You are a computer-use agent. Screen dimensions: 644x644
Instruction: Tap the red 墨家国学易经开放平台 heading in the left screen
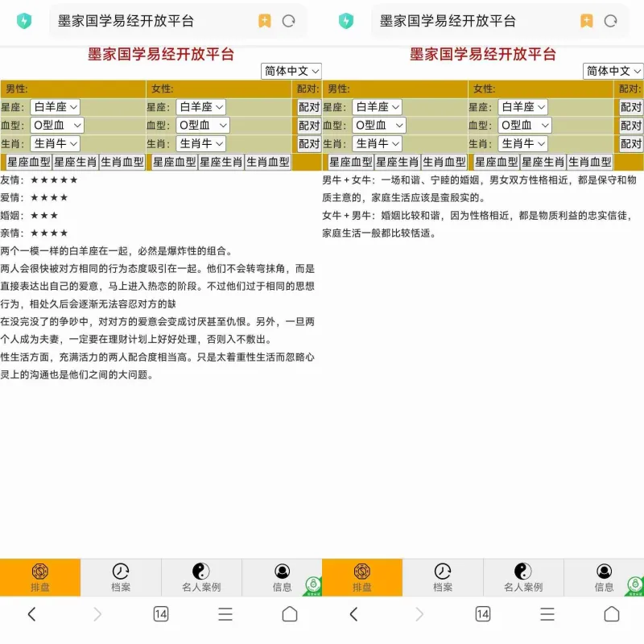pos(161,54)
